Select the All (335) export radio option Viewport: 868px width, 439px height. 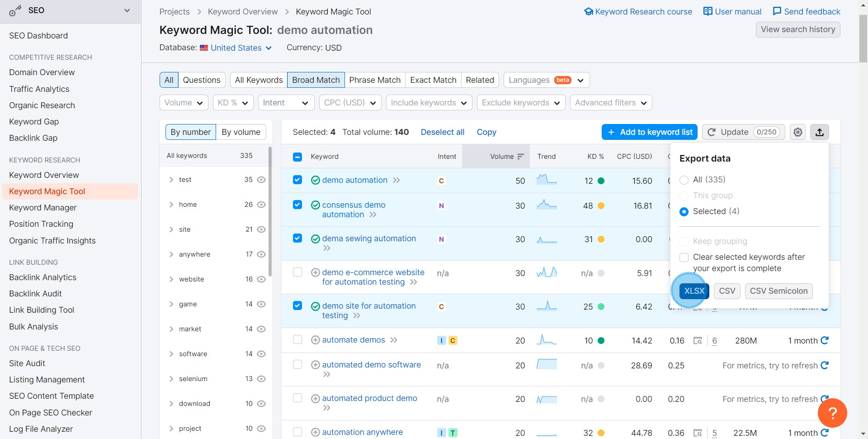tap(684, 180)
